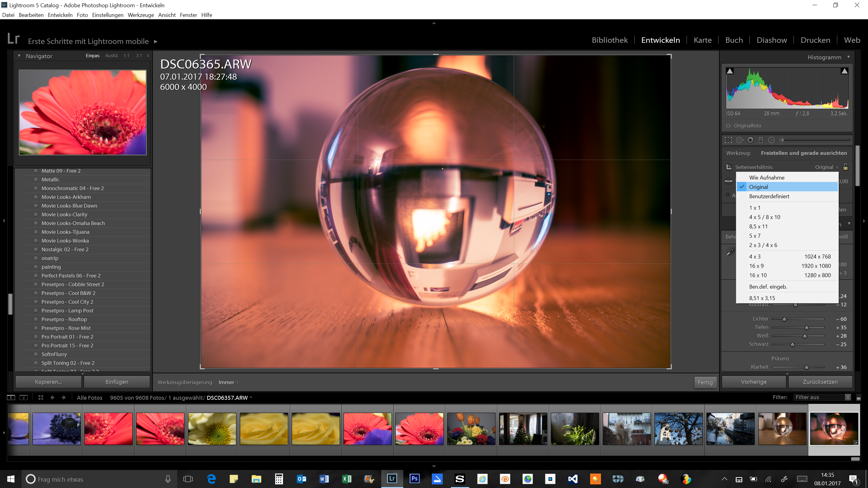This screenshot has width=868, height=488.
Task: Hide the top module panel arrow
Action: click(434, 23)
